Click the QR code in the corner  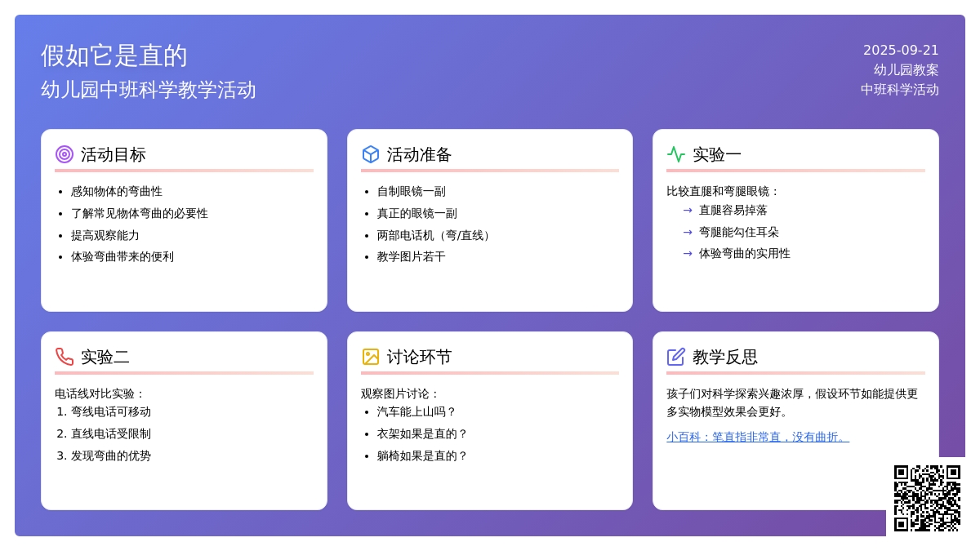click(927, 498)
